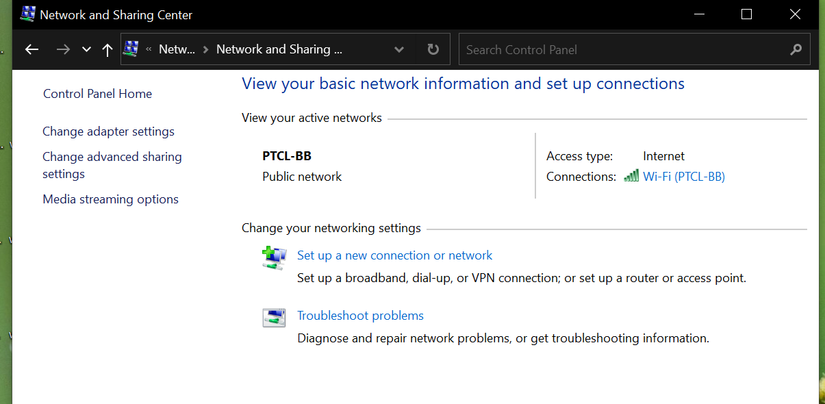Click the breadcrumb separator arrow after 'Netw...'
The image size is (825, 404).
[x=206, y=49]
